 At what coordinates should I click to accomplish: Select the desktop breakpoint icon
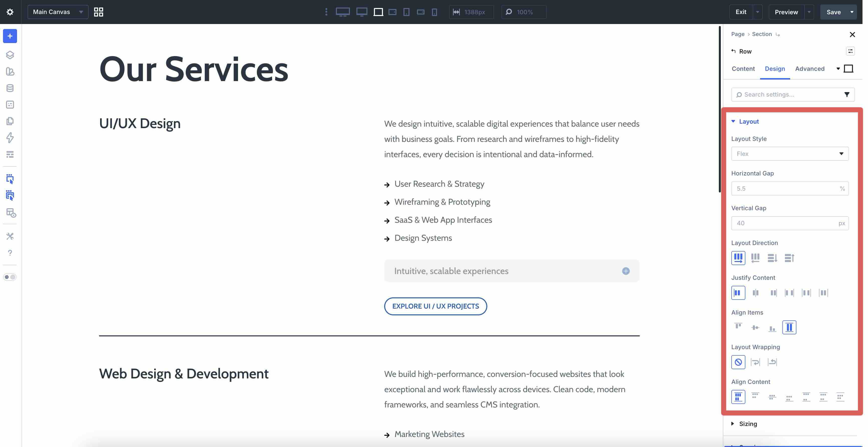click(x=343, y=12)
